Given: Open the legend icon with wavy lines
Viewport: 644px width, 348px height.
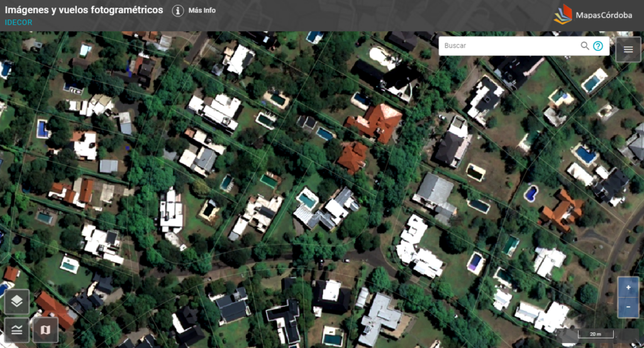Looking at the screenshot, I should 17,330.
